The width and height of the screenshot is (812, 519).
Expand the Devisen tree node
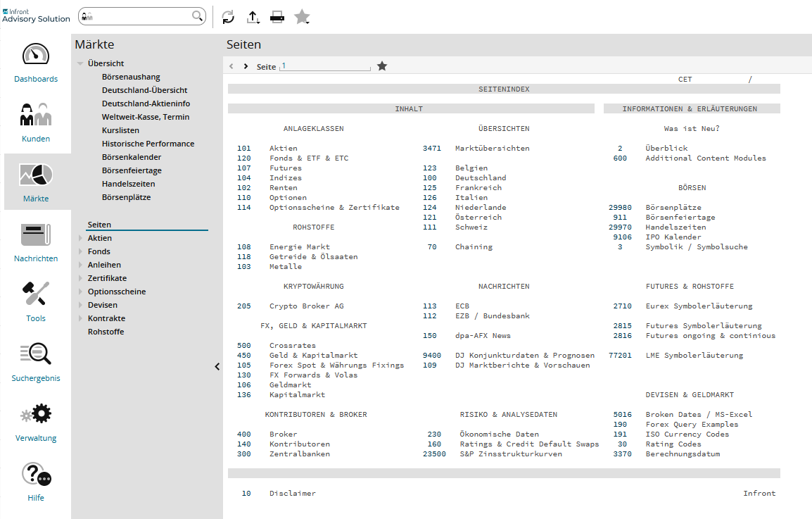[x=80, y=306]
